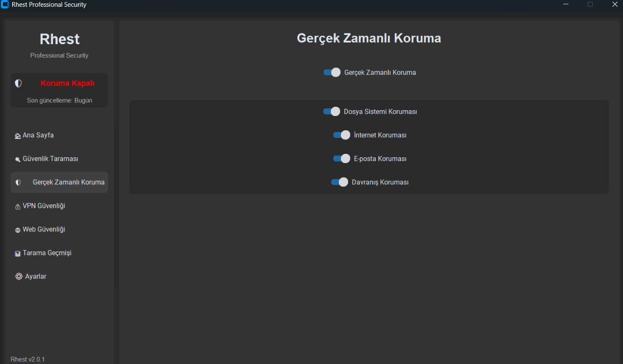
Task: Click the chart icon for Tarama Geçmişi
Action: pos(18,253)
